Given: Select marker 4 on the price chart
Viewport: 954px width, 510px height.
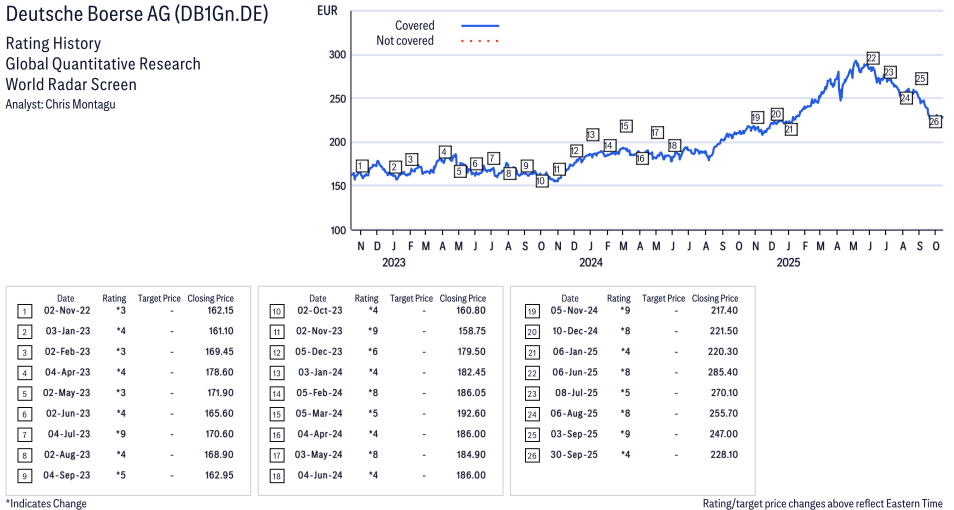Looking at the screenshot, I should (444, 152).
